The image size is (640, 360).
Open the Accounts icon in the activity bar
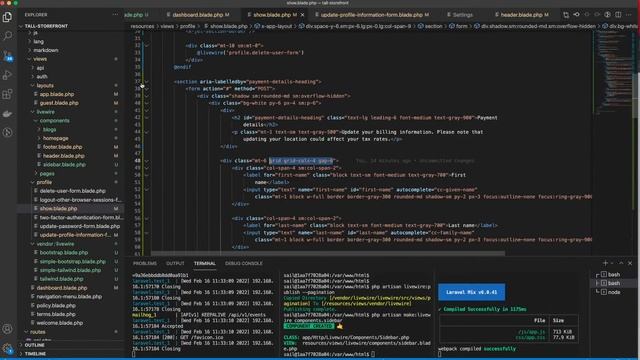coord(7,329)
